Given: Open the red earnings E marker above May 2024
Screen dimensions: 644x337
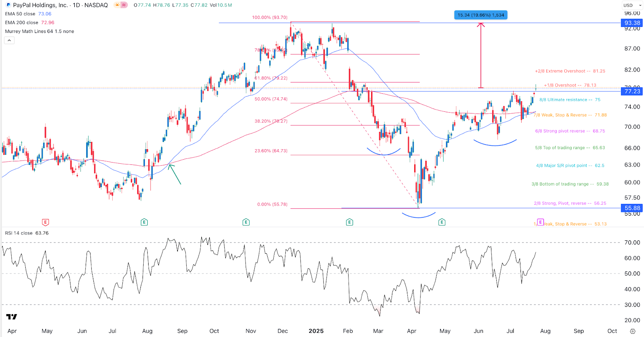Looking at the screenshot, I should (45, 222).
